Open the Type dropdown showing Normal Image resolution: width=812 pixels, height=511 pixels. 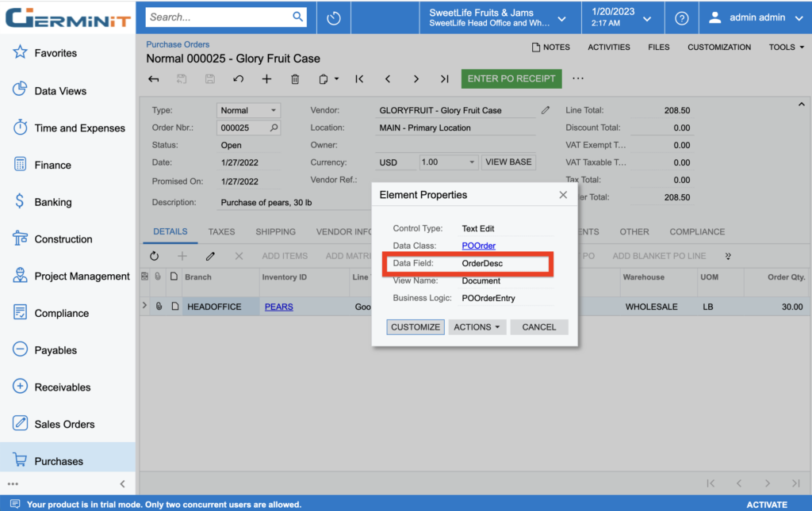tap(248, 111)
